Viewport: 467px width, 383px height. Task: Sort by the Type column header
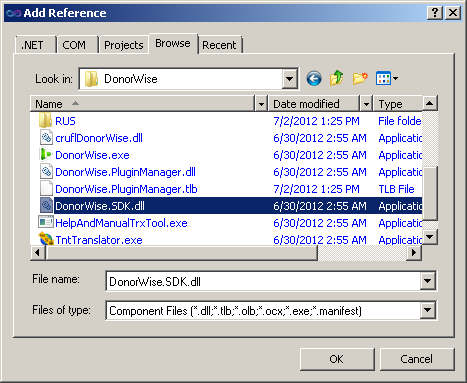397,104
